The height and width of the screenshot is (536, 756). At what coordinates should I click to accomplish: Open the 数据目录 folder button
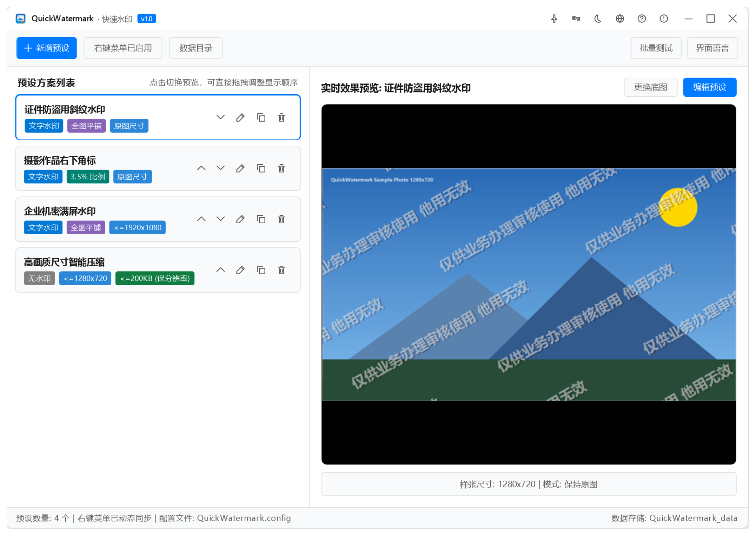click(196, 48)
